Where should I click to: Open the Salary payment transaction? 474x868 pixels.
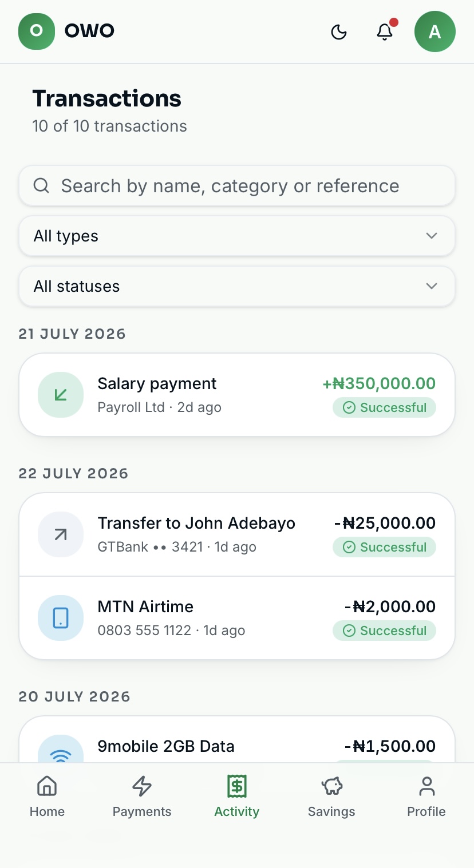[x=237, y=395]
